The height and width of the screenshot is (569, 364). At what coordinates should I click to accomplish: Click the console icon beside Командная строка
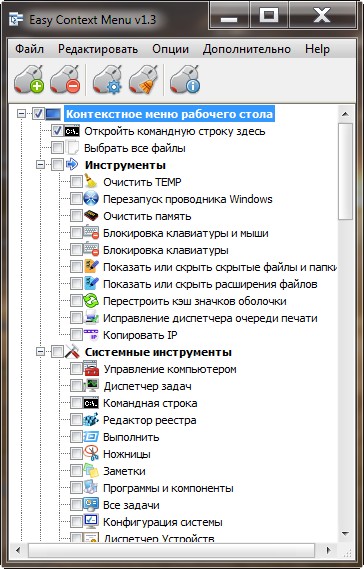(x=91, y=403)
